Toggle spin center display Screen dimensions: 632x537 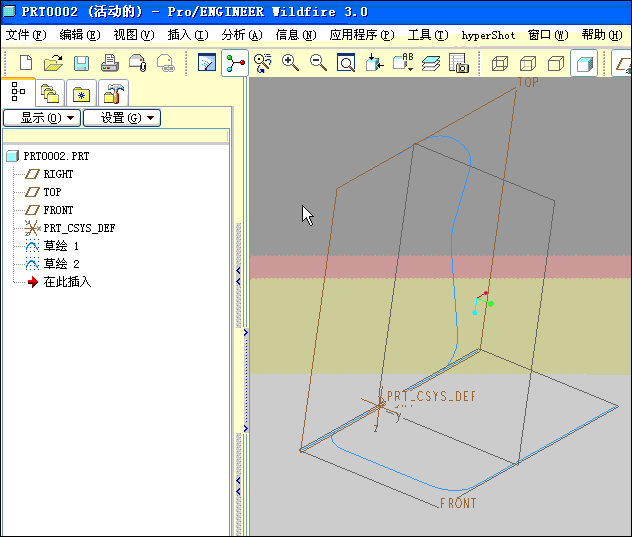click(x=235, y=63)
